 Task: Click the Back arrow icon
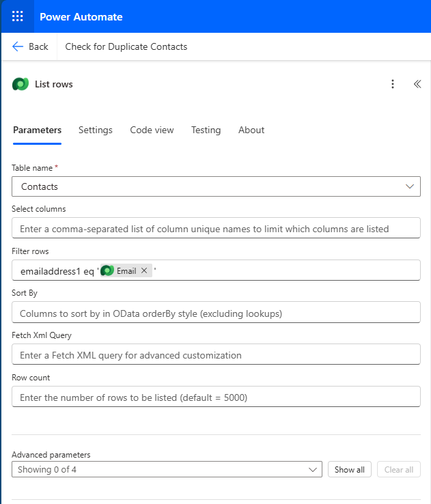pos(18,46)
